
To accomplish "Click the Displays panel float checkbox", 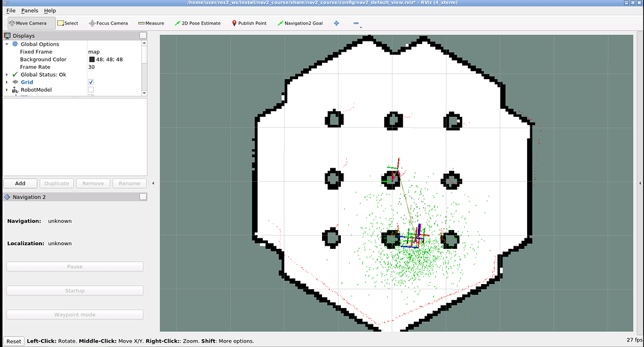I will 143,36.
